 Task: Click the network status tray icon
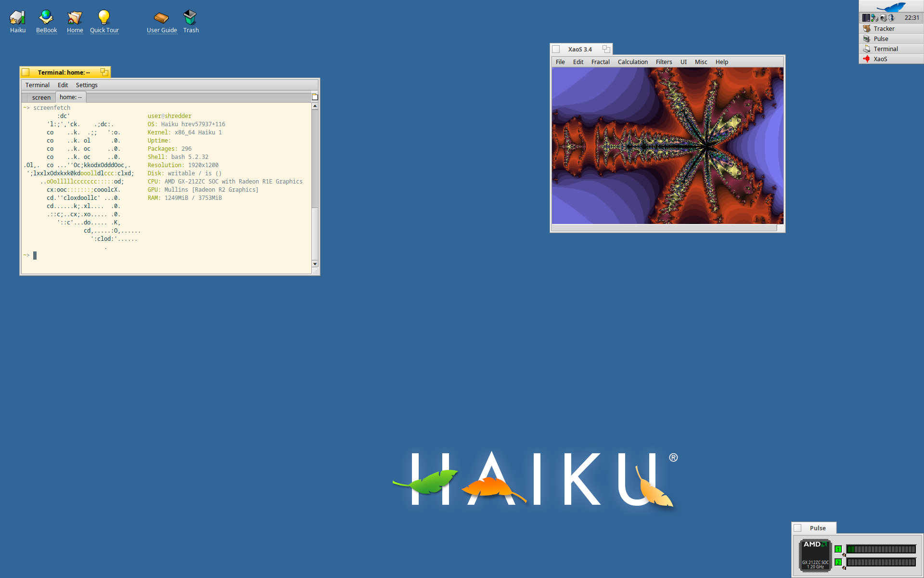874,18
